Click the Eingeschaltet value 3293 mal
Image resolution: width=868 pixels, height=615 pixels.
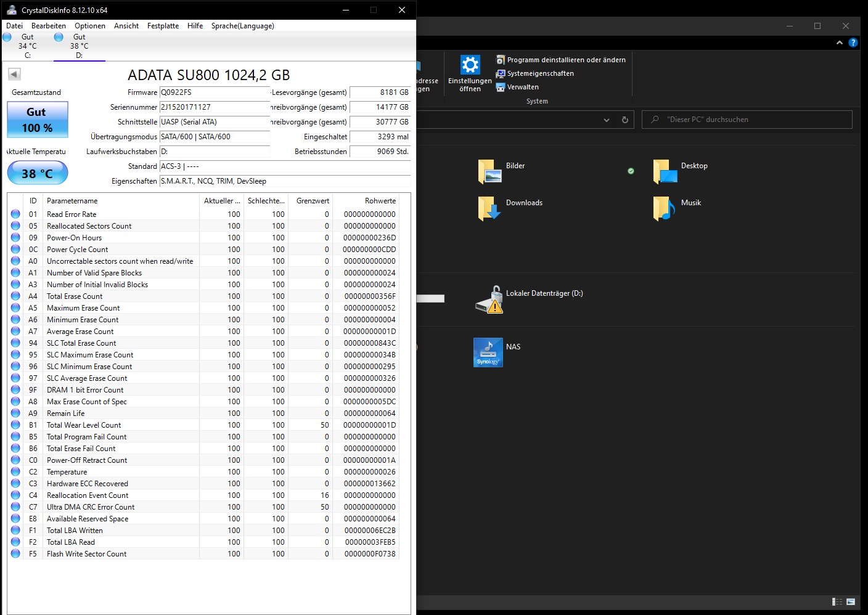click(380, 137)
